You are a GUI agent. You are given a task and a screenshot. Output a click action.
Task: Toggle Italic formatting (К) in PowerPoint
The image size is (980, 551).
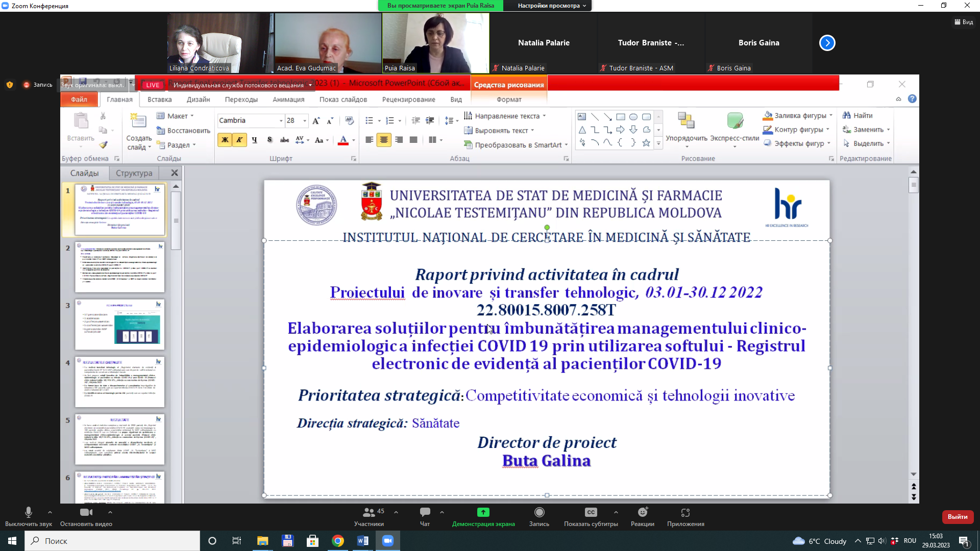pos(239,140)
